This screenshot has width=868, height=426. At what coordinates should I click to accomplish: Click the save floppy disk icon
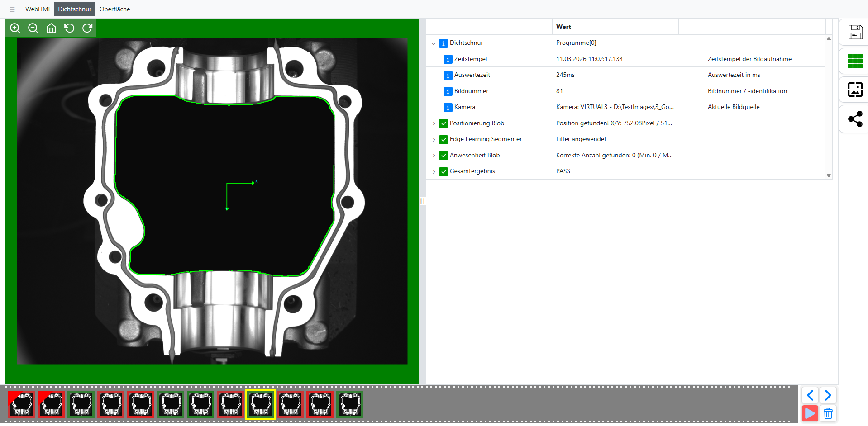[855, 33]
